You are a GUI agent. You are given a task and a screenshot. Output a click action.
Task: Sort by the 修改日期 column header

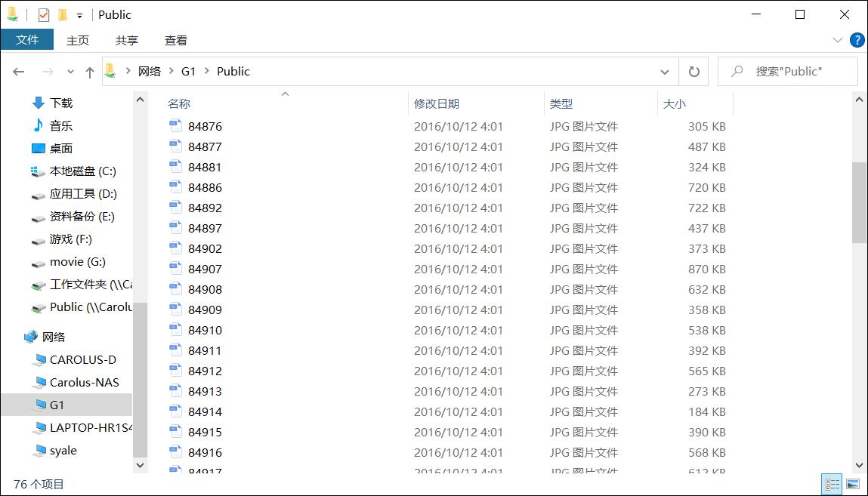436,103
